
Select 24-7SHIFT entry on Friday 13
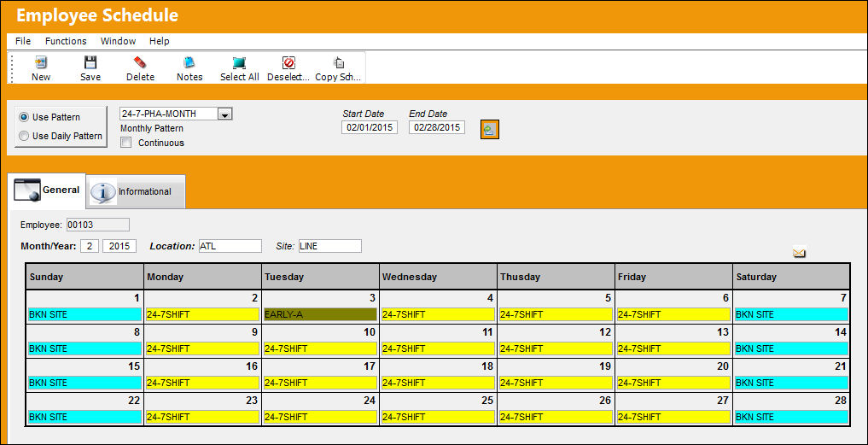pyautogui.click(x=673, y=348)
